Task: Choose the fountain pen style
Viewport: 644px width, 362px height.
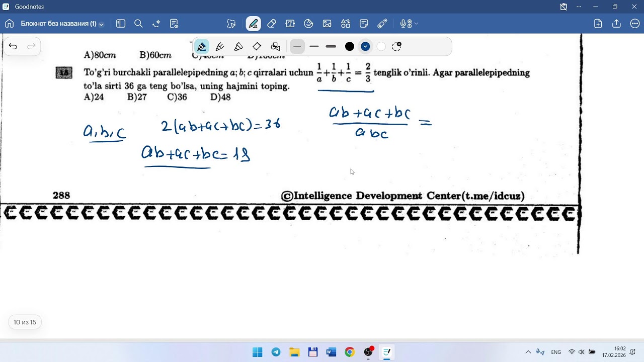Action: [202, 47]
